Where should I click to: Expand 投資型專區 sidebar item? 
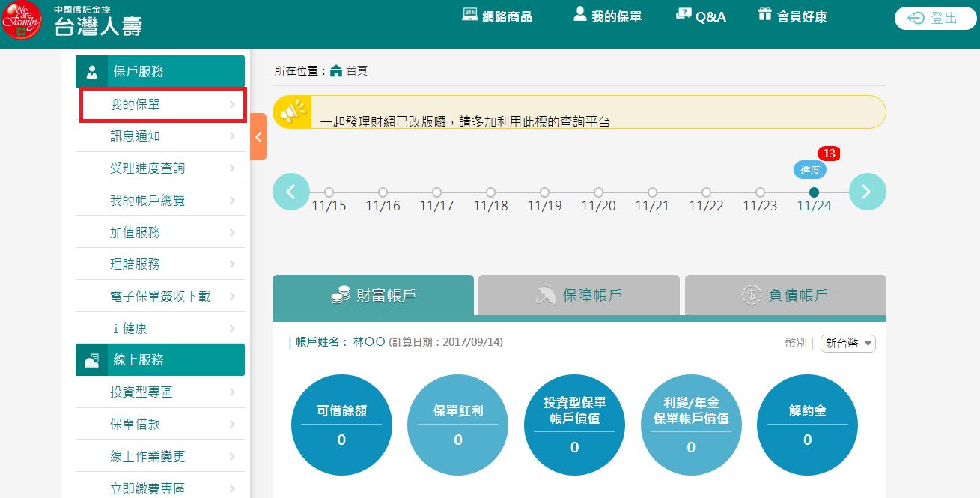point(162,392)
